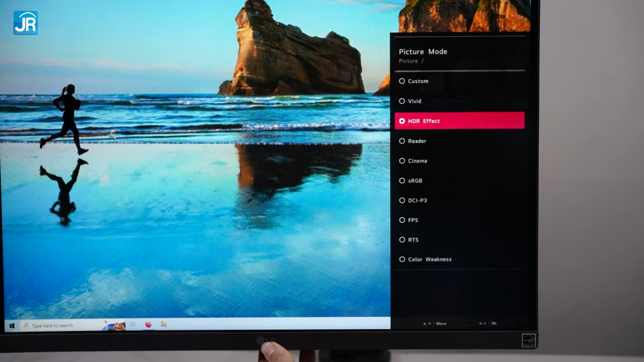
Task: Click the Ok hint in OSD footer
Action: click(x=488, y=323)
